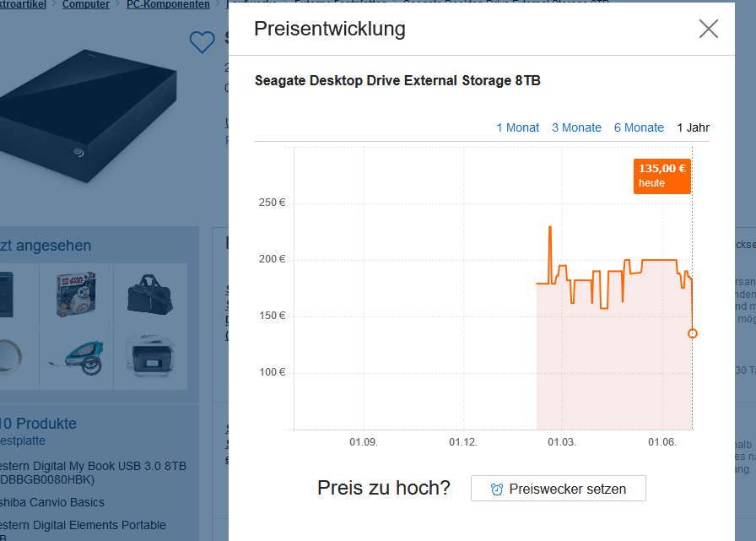Close the Preisentwicklung dialog

[x=709, y=30]
